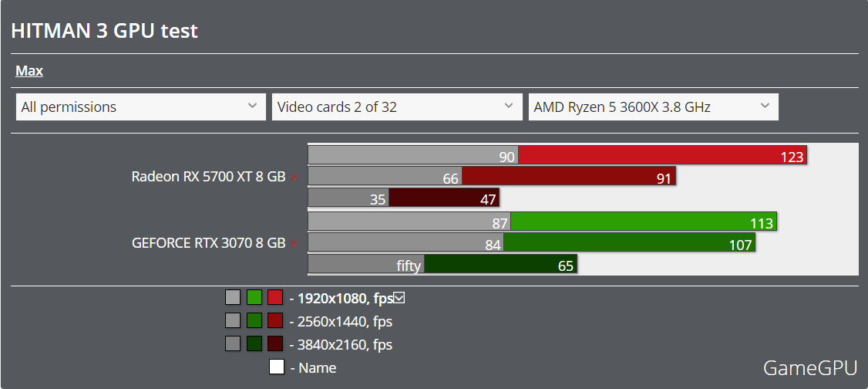The height and width of the screenshot is (389, 868).
Task: Click dark red swatch in 2560x1440 row
Action: pyautogui.click(x=275, y=321)
